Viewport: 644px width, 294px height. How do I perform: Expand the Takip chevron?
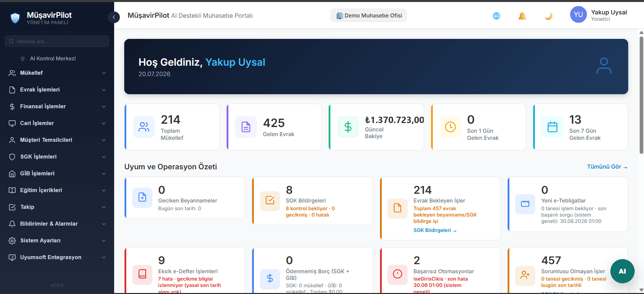click(x=104, y=207)
